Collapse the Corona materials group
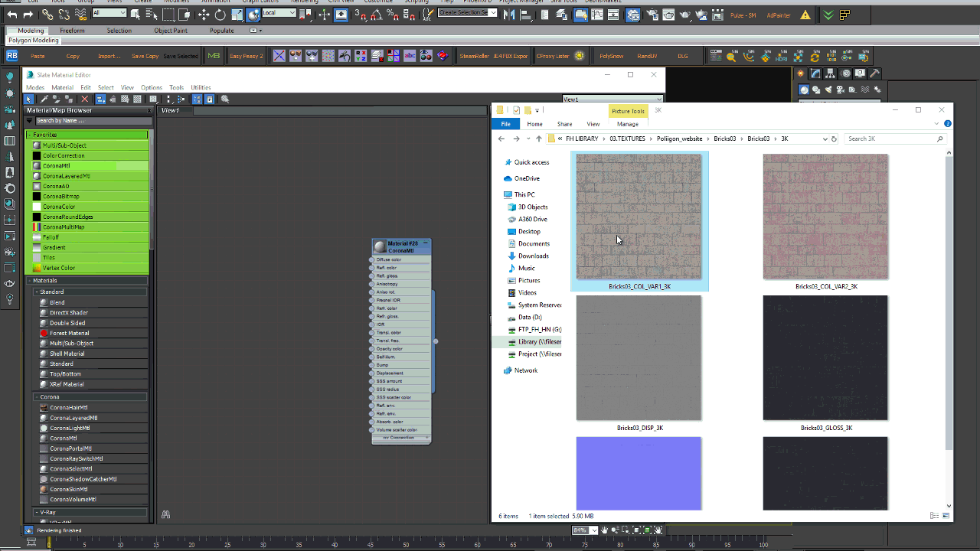Screen dimensions: 980x551 (x=37, y=397)
